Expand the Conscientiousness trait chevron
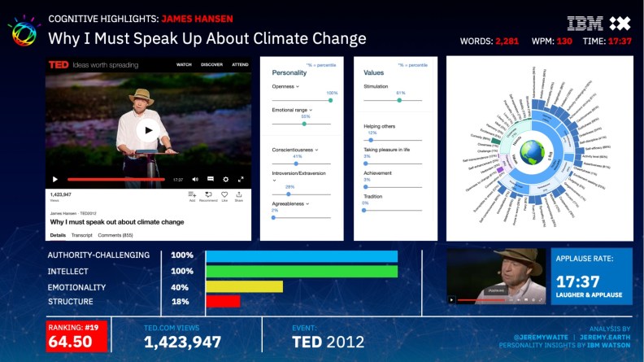 click(x=316, y=150)
